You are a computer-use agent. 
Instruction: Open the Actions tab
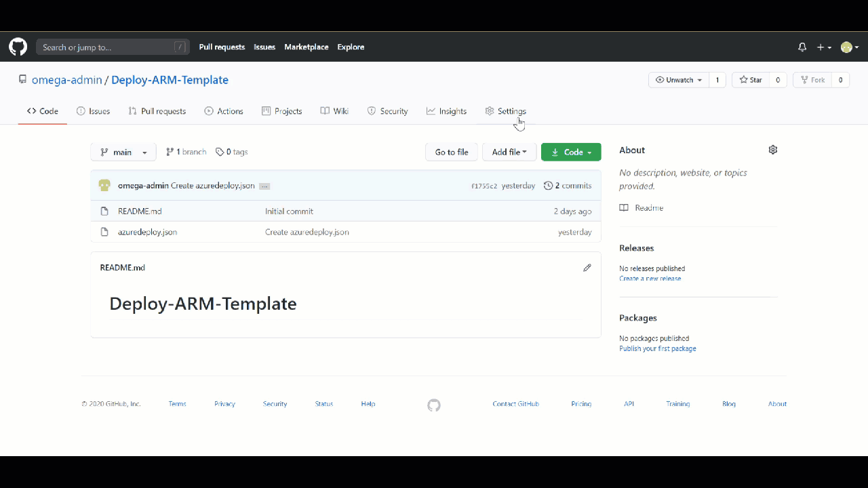(x=224, y=110)
